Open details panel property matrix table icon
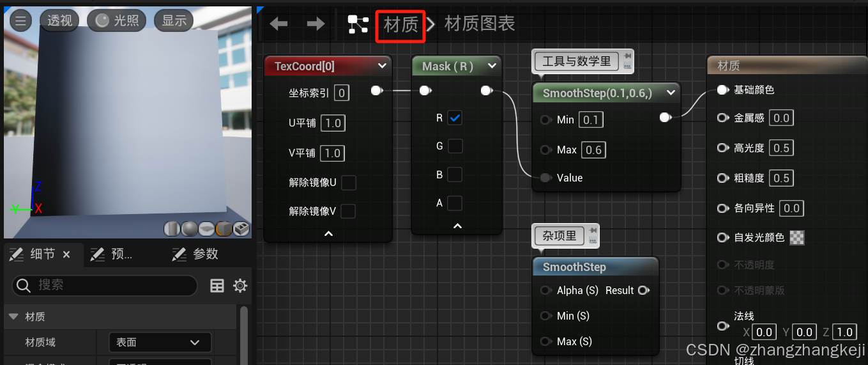This screenshot has width=868, height=365. point(217,286)
